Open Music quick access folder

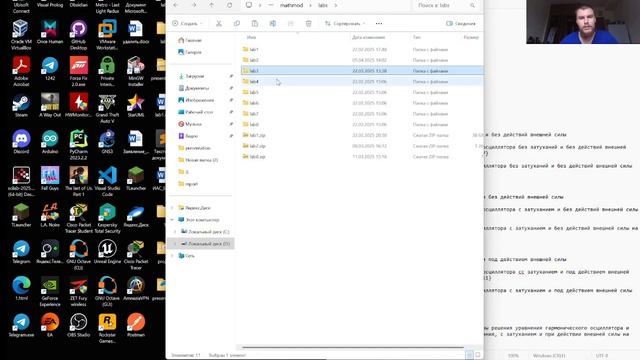(x=190, y=124)
